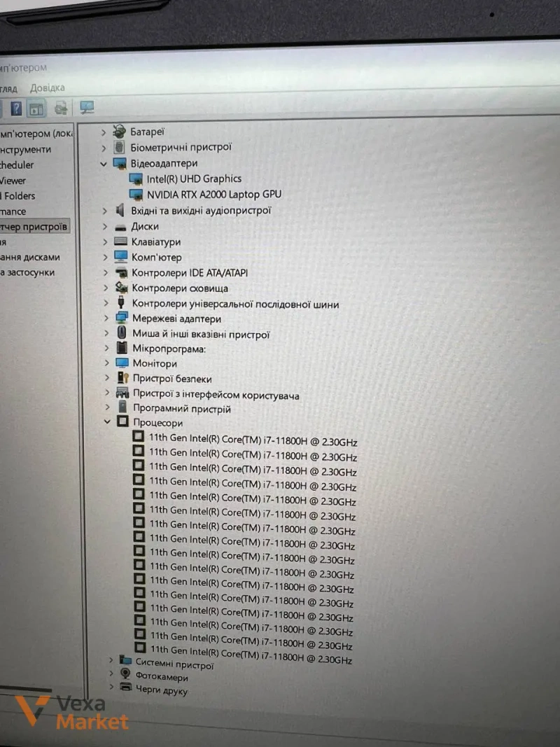Click the Відеоадаптери display icon
Viewport: 560px width, 747px height.
point(120,163)
